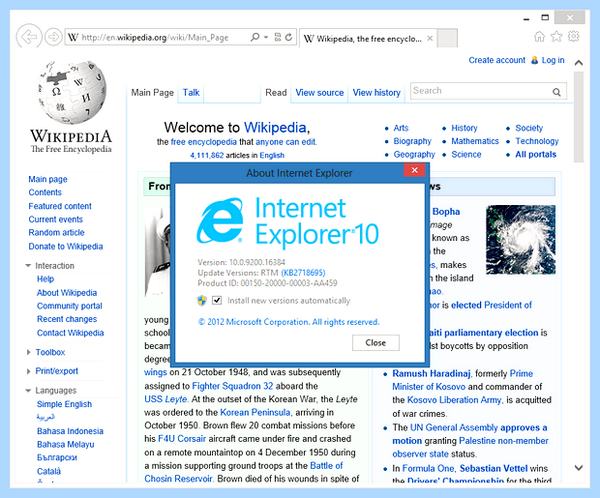Open the Mathematics portal link
Viewport: 600px width, 498px height.
click(x=475, y=141)
